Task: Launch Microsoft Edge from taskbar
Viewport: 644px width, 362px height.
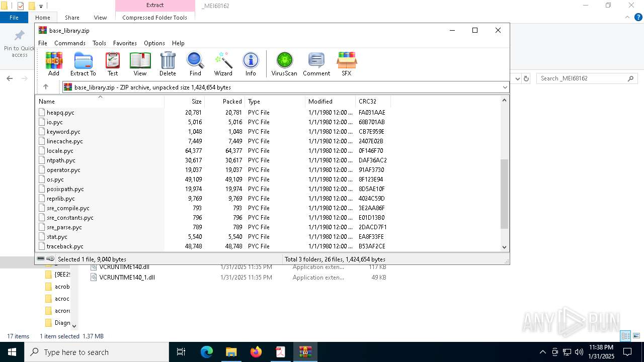Action: tap(207, 352)
